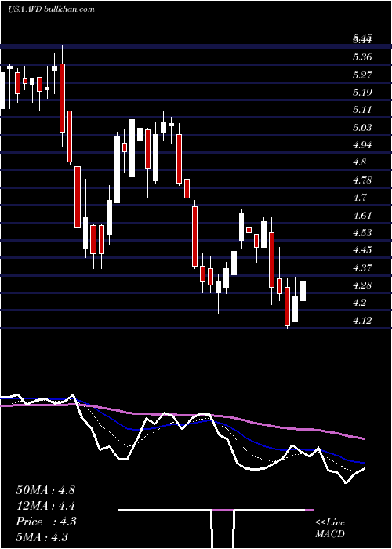Select the 4.94 price axis label
The height and width of the screenshot is (549, 392).
point(362,145)
